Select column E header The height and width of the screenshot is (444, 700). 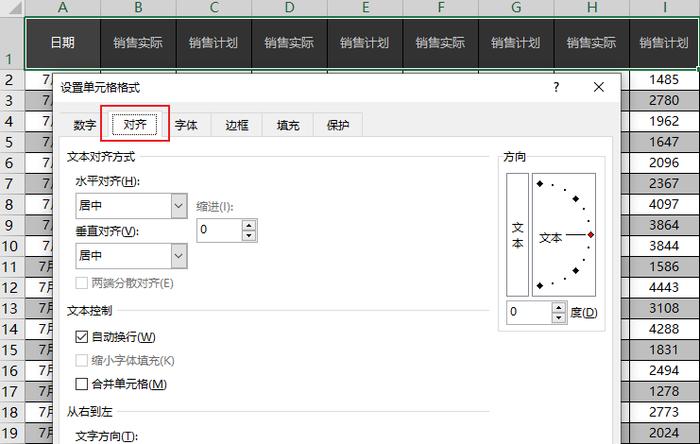pyautogui.click(x=365, y=8)
